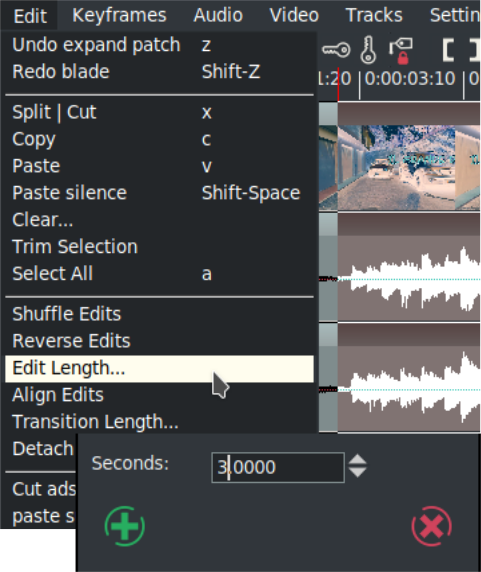Increase Seconds value with up arrow

(357, 459)
